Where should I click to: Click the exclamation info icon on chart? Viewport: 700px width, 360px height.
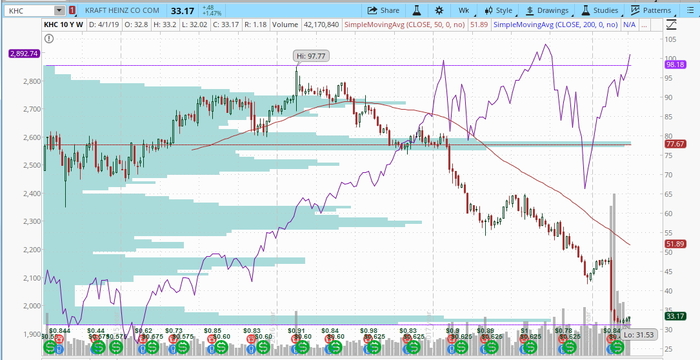[49, 39]
